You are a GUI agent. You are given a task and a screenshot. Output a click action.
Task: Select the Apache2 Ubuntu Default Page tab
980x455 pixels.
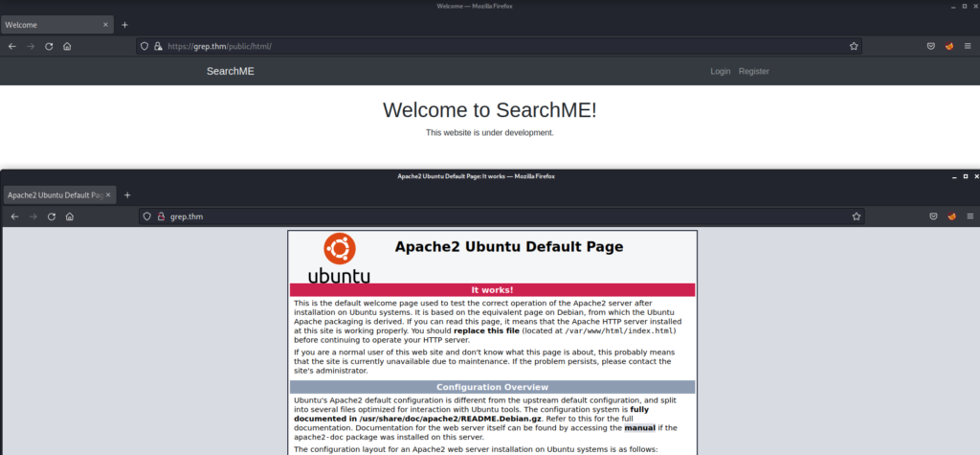[x=59, y=195]
